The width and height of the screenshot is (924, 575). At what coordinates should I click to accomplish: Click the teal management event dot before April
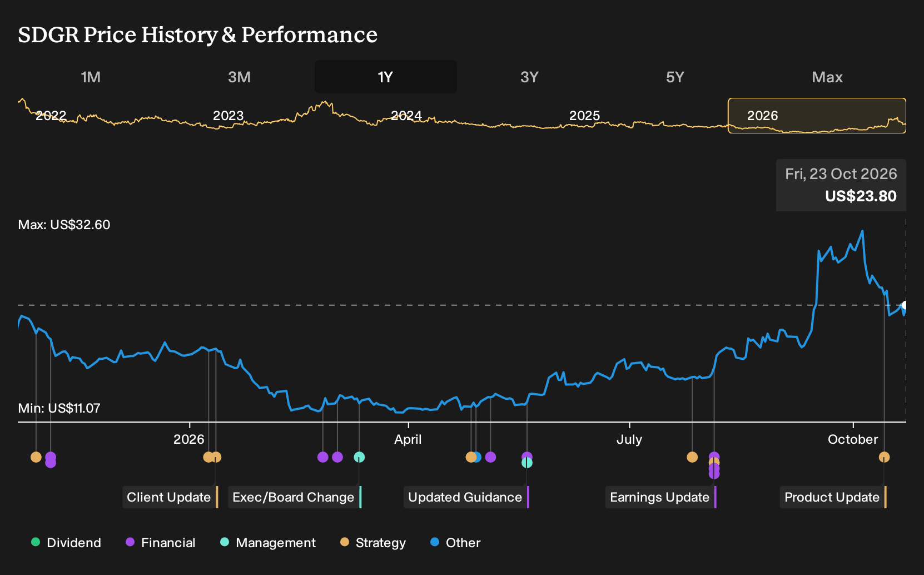point(359,457)
